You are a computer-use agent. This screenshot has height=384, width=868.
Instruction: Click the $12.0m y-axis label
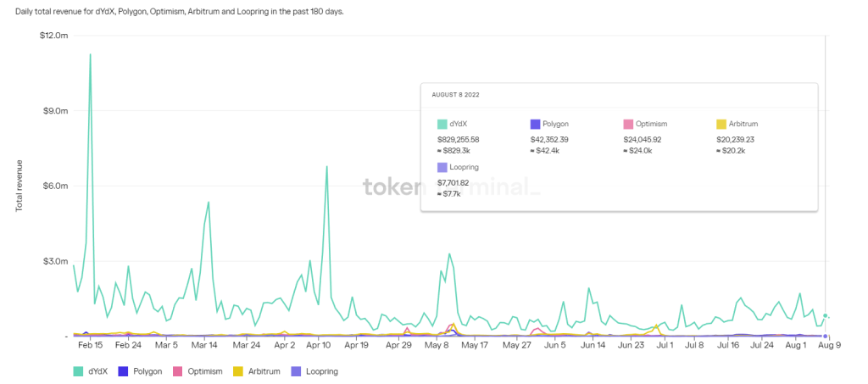54,36
